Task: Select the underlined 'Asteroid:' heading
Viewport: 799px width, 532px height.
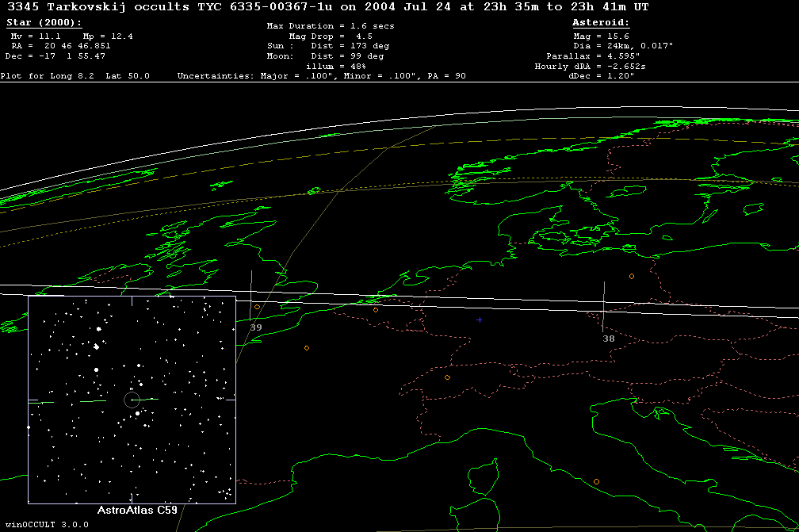Action: coord(601,23)
